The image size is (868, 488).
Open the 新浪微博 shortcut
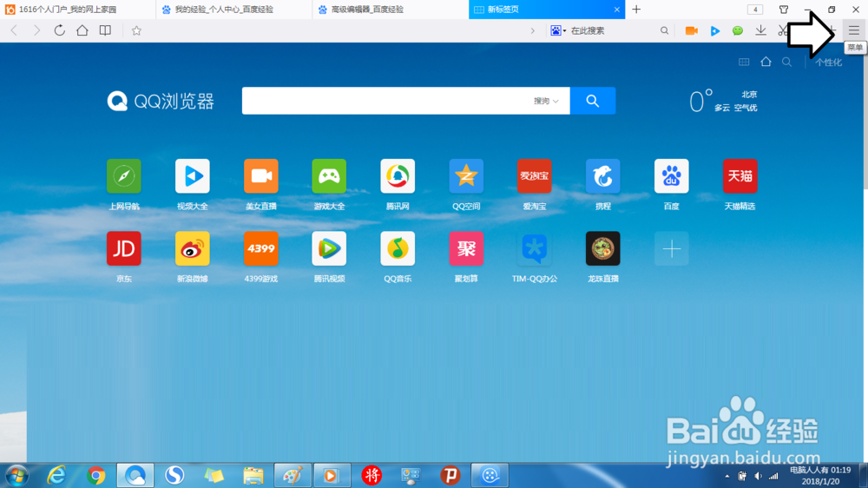click(192, 257)
